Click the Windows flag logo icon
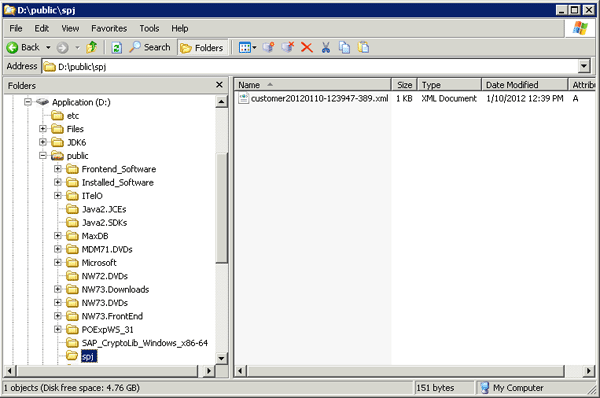600x398 pixels. (580, 28)
